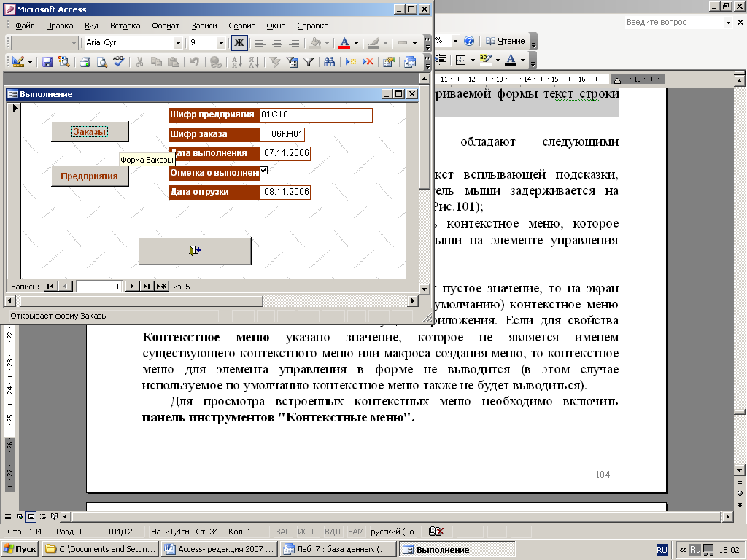This screenshot has height=560, width=747.
Task: Run the spelling check (ABC icon)
Action: point(119,61)
